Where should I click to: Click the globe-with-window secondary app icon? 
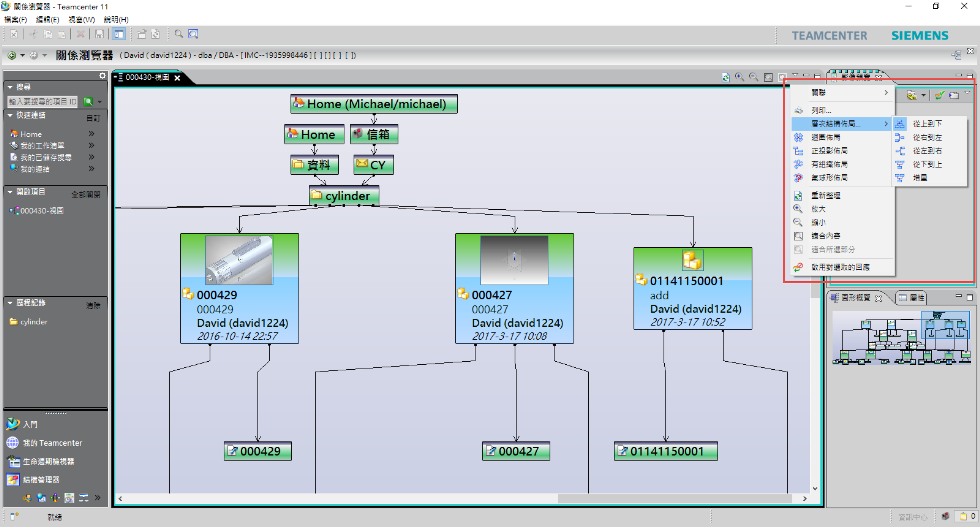(x=41, y=498)
